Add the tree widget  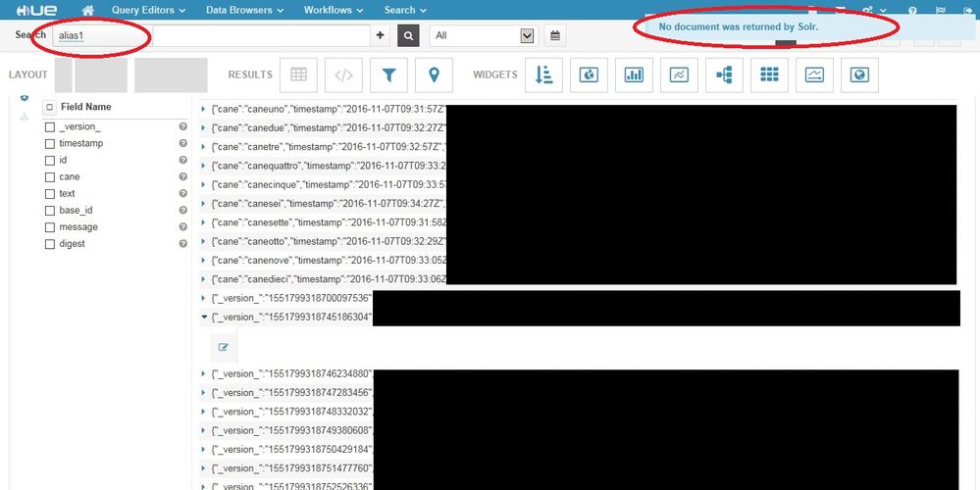[x=724, y=74]
